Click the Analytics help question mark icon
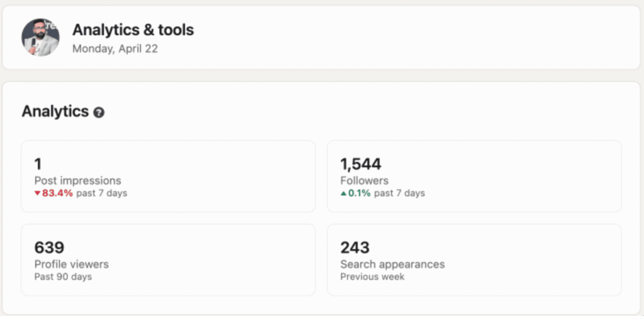The height and width of the screenshot is (316, 644). point(99,113)
